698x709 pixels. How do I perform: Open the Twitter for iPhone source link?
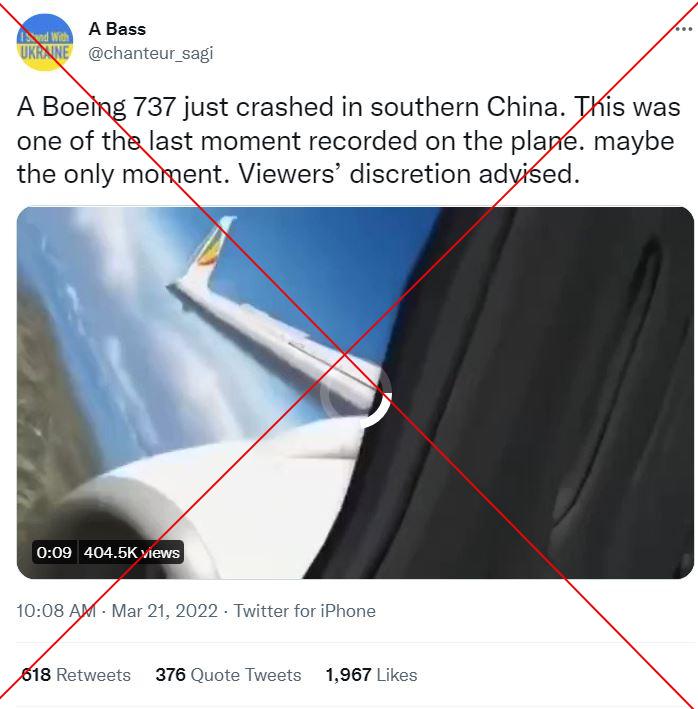(304, 611)
